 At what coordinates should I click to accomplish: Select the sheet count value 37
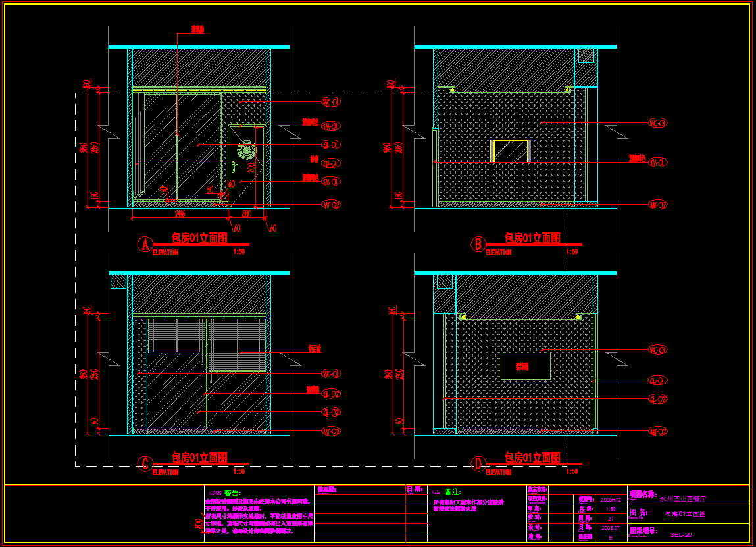point(611,519)
